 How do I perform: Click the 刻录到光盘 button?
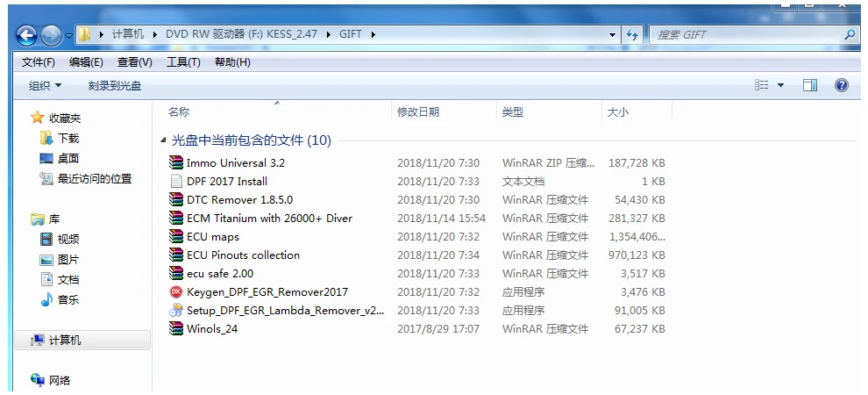pyautogui.click(x=115, y=86)
